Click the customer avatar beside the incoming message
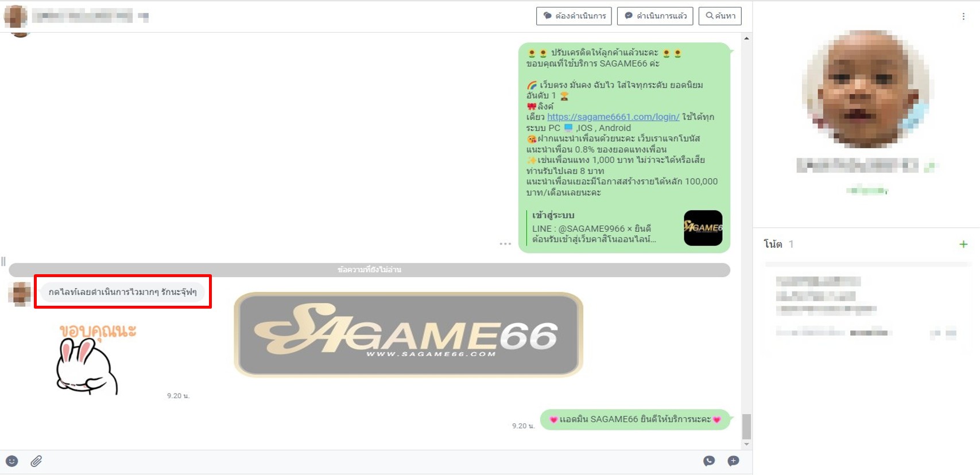980x475 pixels. click(x=20, y=293)
